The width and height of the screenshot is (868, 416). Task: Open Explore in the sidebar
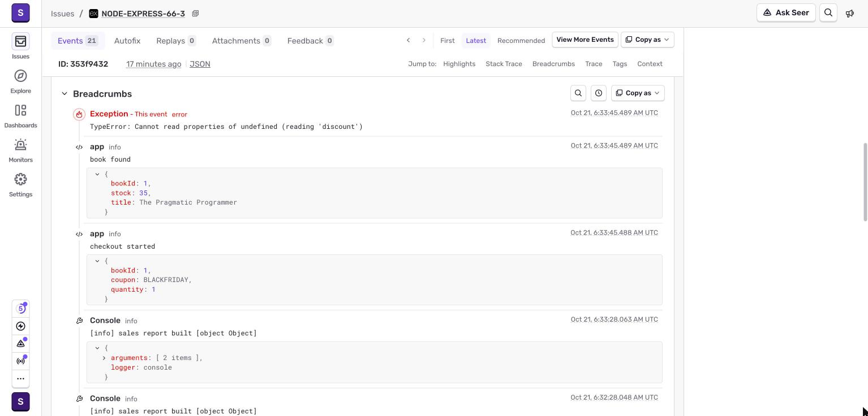pos(20,81)
